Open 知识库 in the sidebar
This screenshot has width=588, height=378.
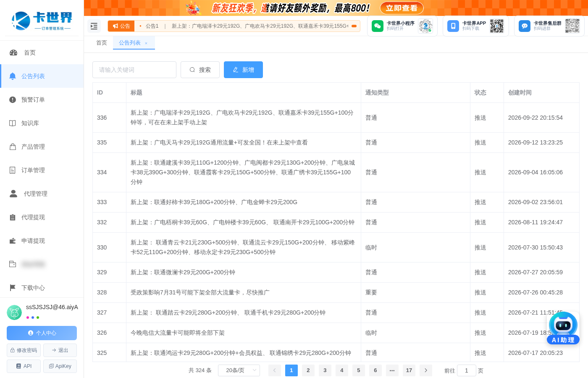coord(42,123)
